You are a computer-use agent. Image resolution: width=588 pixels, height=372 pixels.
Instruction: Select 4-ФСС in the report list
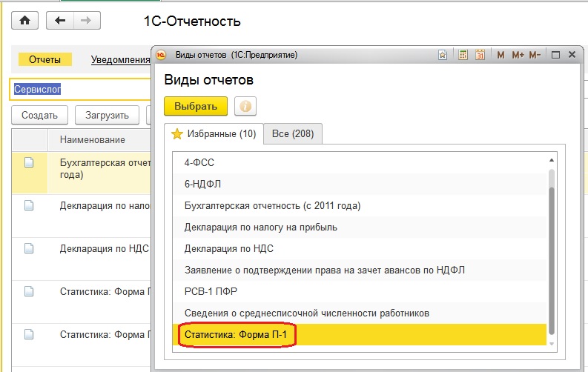tap(360, 162)
